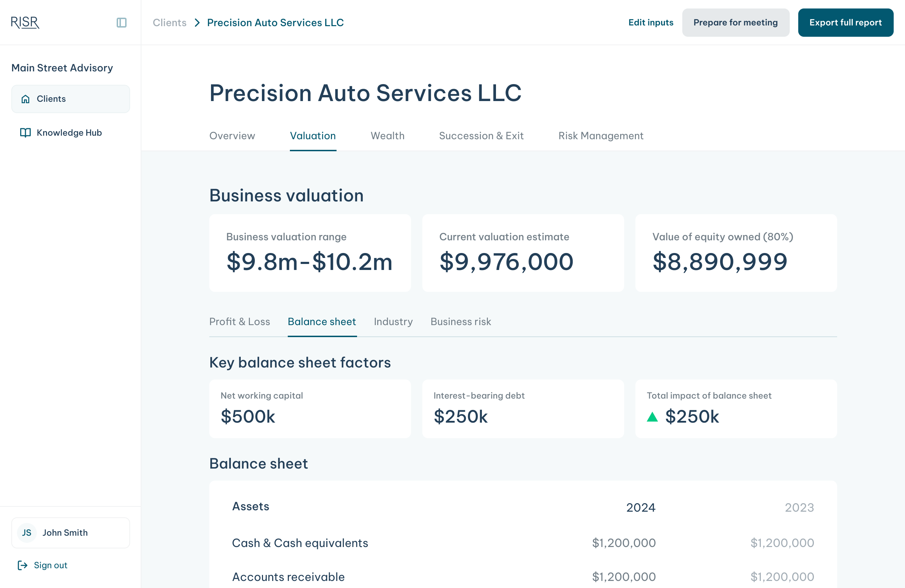Collapse the sidebar panel icon
This screenshot has width=905, height=588.
tap(121, 22)
